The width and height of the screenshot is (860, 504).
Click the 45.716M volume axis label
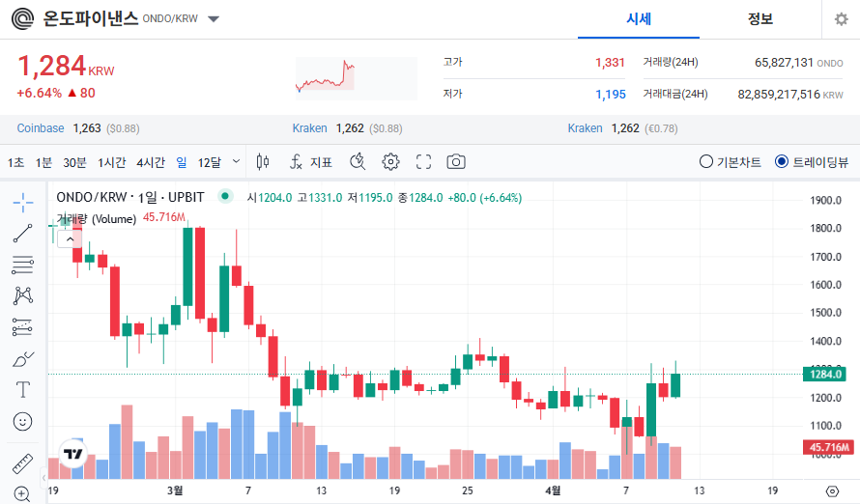[829, 447]
